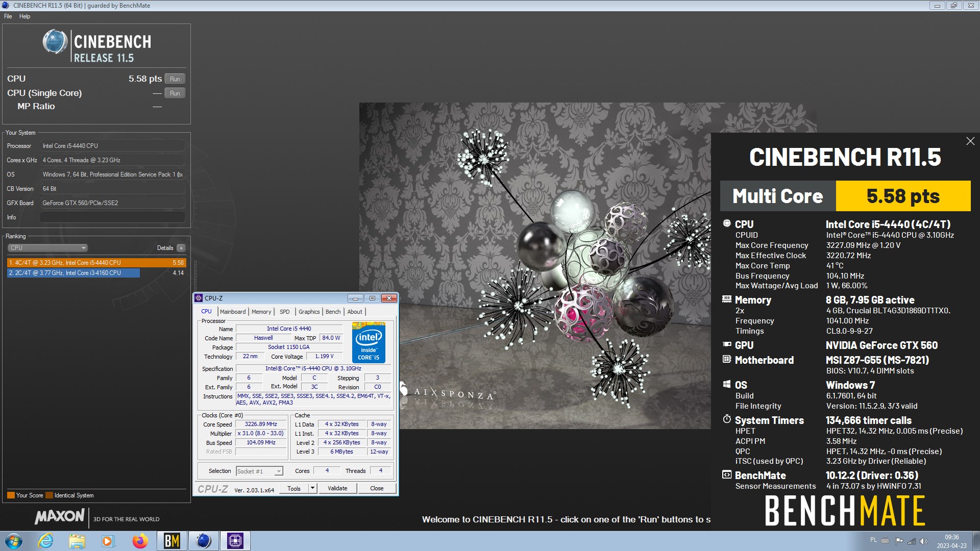This screenshot has height=551, width=980.
Task: Select the i5-4440 ranking row
Action: pos(96,263)
